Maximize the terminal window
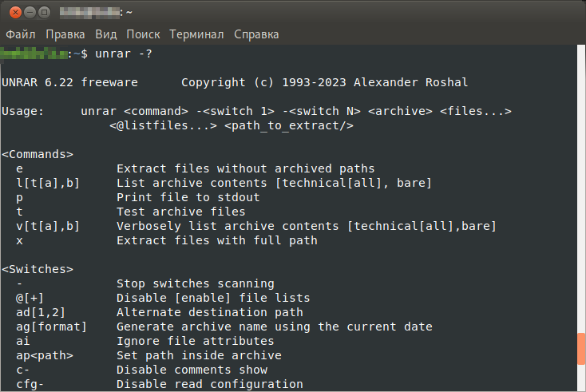Viewport: 586px width, 392px height. (44, 13)
